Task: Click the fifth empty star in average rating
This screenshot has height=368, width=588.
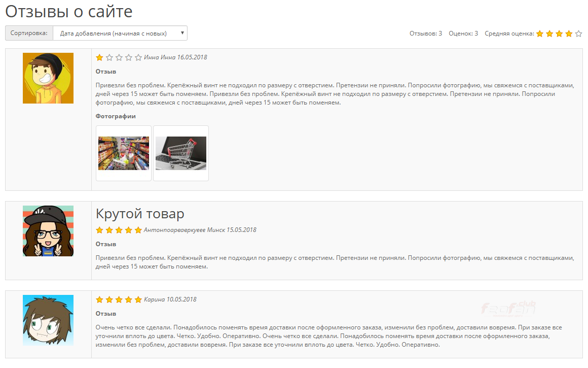Action: (x=579, y=34)
